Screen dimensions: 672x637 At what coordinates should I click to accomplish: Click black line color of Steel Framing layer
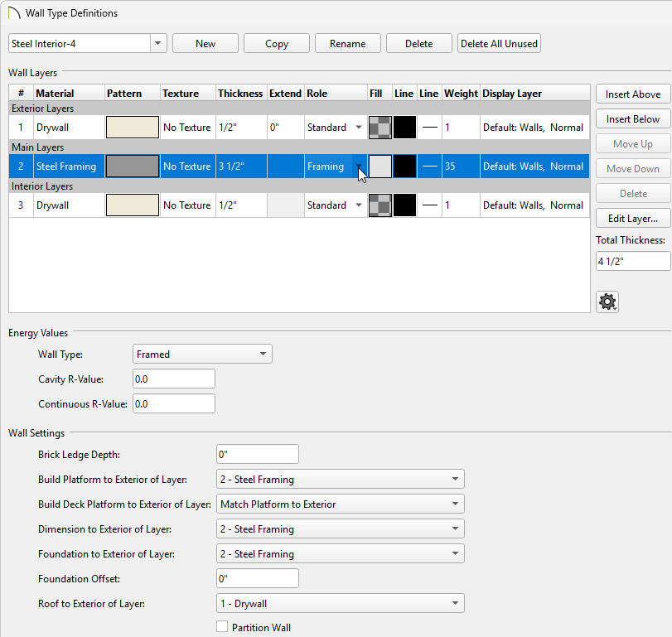coord(404,166)
